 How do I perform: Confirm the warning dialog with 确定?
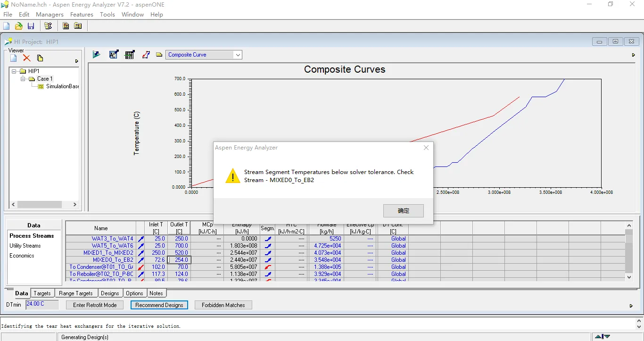pyautogui.click(x=403, y=211)
